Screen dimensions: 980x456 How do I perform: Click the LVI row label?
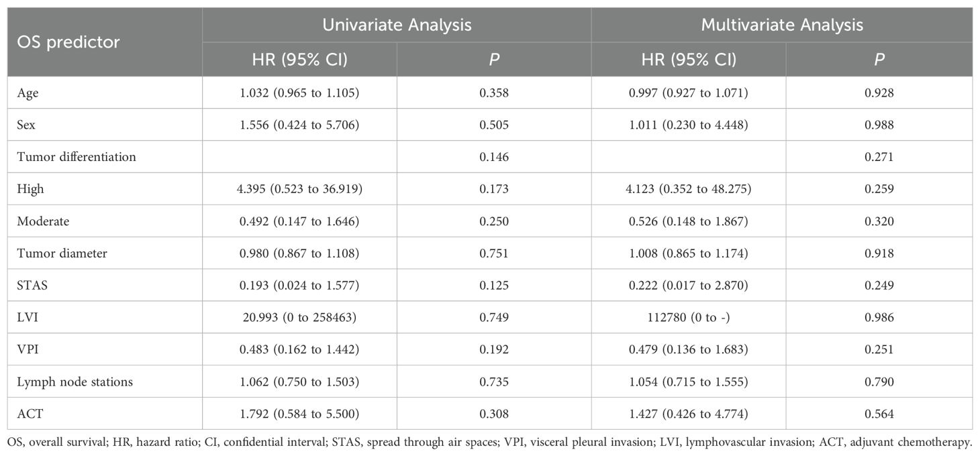(28, 318)
